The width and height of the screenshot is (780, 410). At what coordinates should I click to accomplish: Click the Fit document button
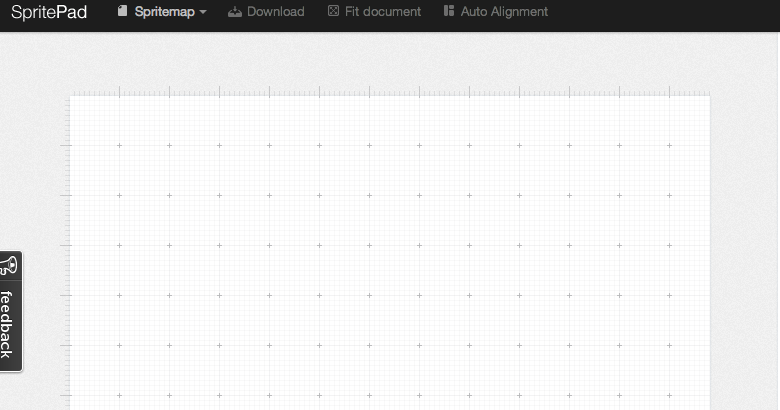pyautogui.click(x=375, y=11)
